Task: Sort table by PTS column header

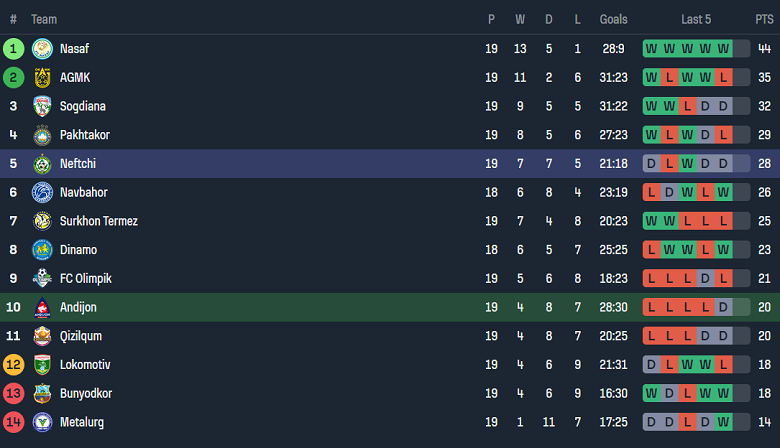Action: pyautogui.click(x=765, y=19)
